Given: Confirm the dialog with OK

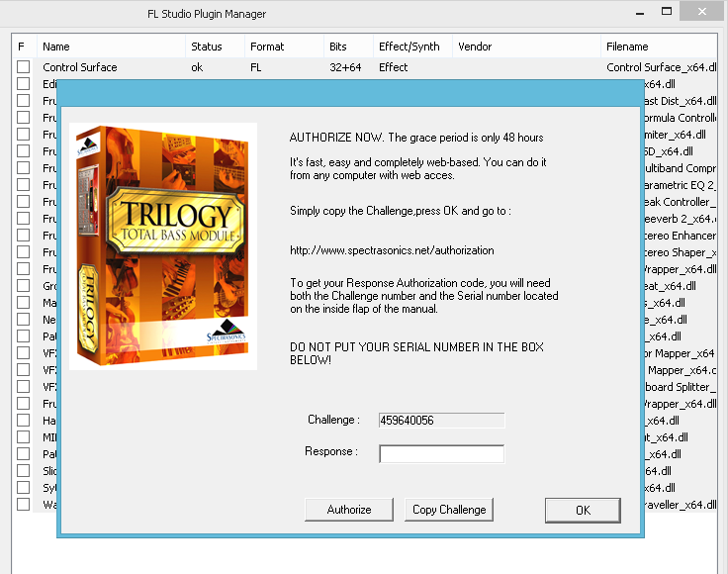Looking at the screenshot, I should 583,510.
